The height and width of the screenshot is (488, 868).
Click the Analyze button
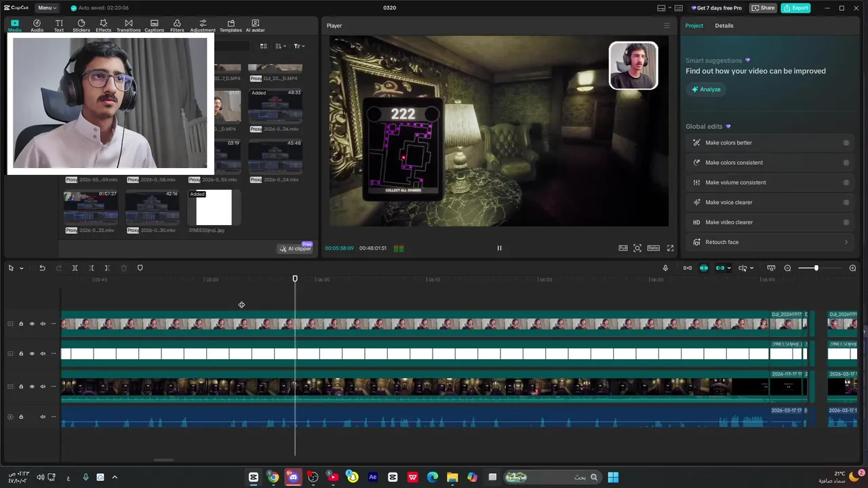tap(706, 89)
